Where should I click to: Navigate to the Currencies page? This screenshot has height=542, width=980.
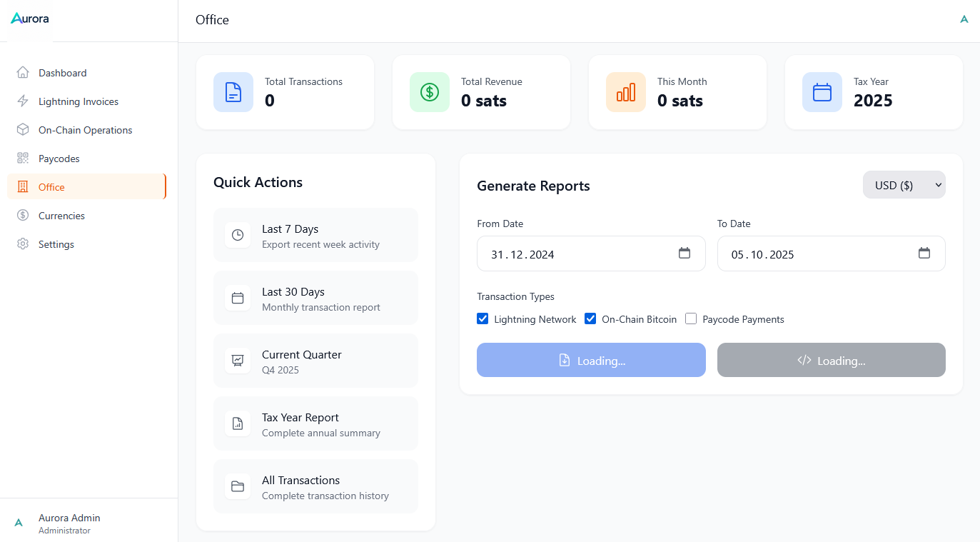pyautogui.click(x=61, y=215)
